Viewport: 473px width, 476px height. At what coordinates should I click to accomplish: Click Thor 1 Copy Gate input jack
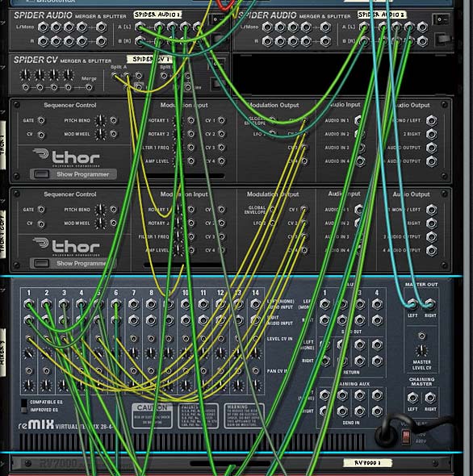[41, 210]
